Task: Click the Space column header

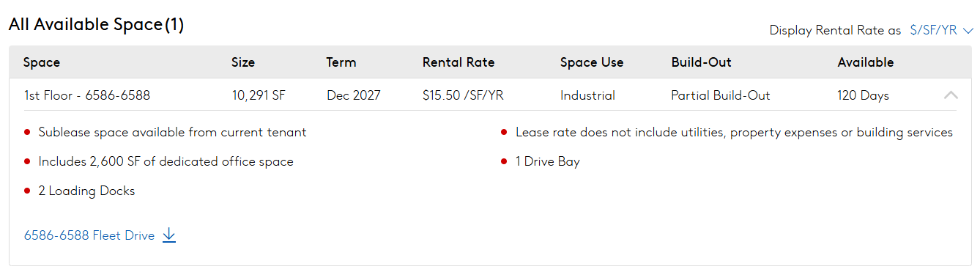Action: click(x=42, y=62)
